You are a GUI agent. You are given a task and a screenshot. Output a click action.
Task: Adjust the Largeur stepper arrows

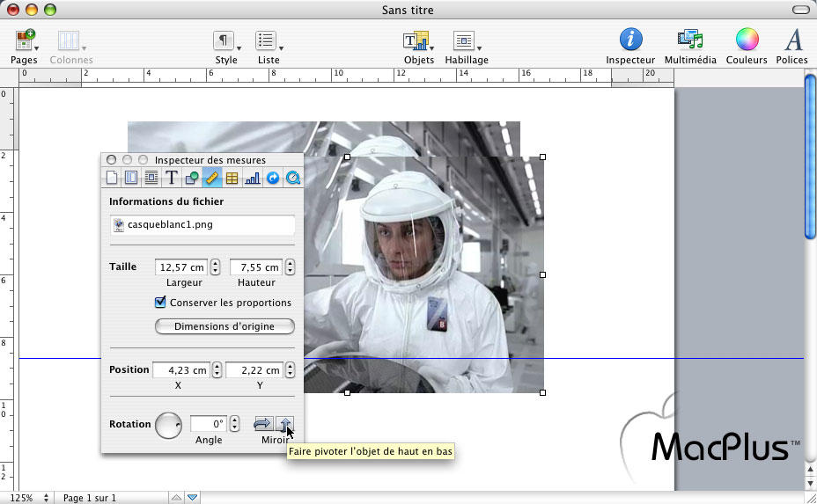click(215, 267)
